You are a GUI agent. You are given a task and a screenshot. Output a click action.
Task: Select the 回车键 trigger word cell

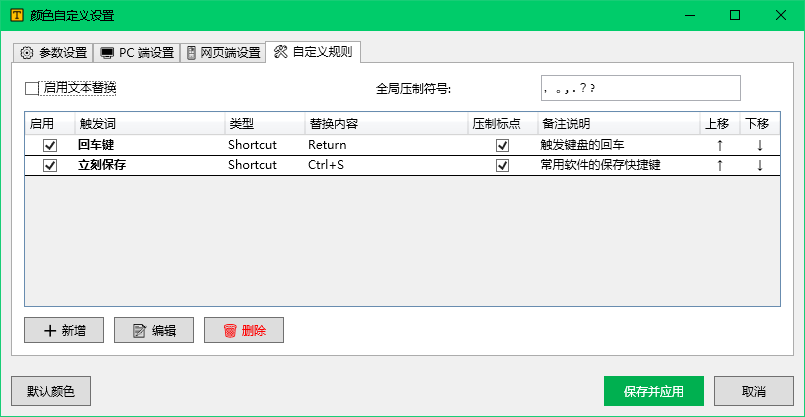(x=150, y=145)
